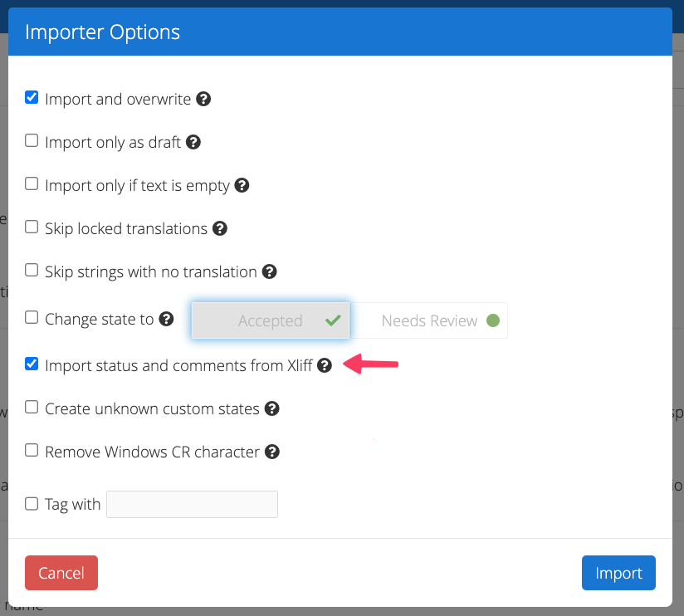Check Skip strings with no translation

[x=32, y=270]
